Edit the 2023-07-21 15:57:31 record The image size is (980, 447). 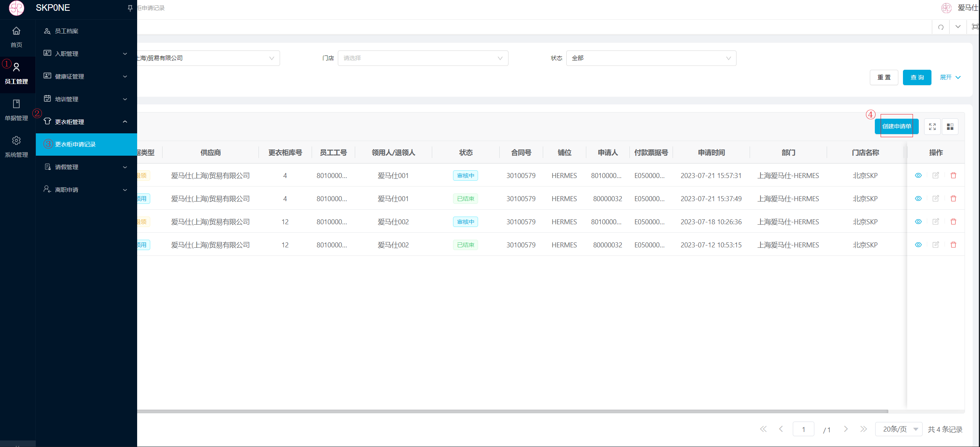click(936, 175)
